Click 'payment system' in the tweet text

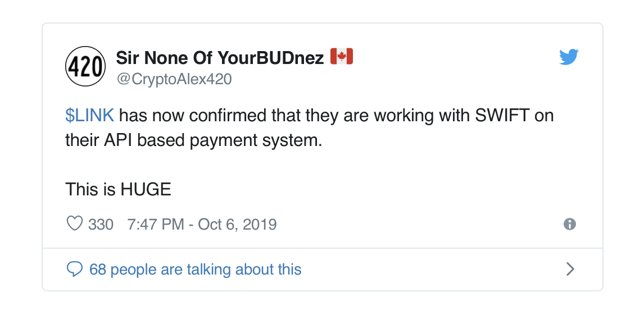pos(256,141)
